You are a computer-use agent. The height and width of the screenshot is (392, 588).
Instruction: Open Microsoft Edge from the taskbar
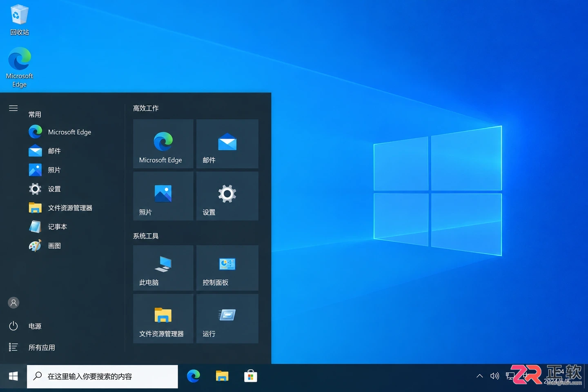click(194, 376)
